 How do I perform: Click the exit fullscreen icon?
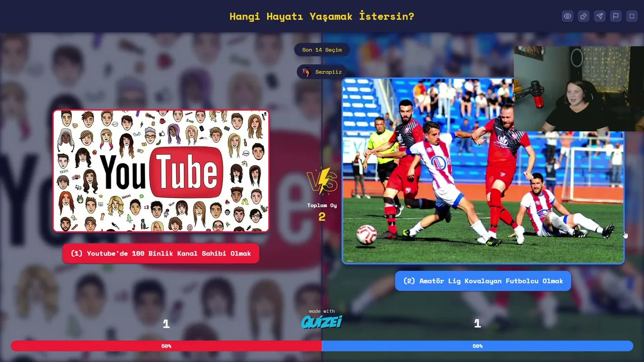click(632, 16)
